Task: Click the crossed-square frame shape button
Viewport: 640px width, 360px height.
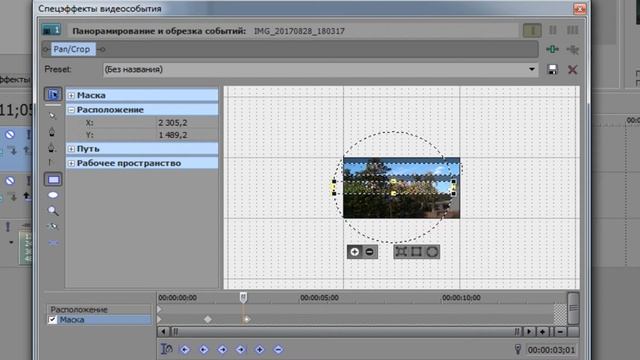Action: tap(401, 252)
